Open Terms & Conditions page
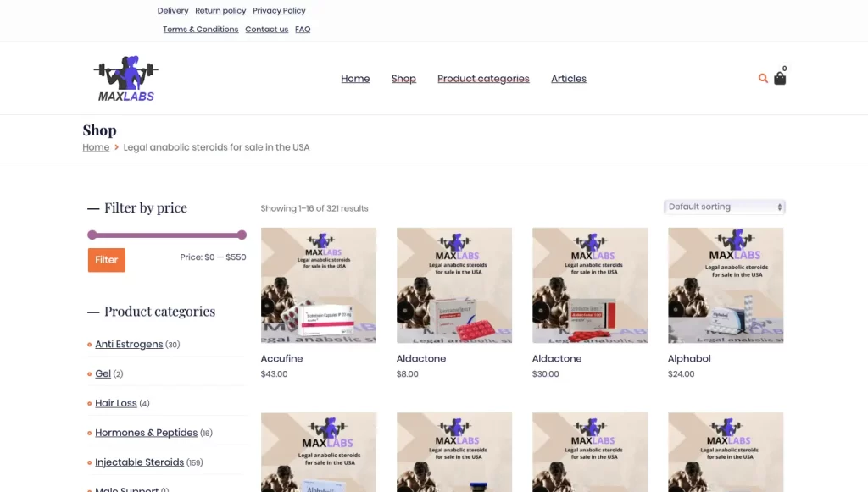 [x=200, y=30]
